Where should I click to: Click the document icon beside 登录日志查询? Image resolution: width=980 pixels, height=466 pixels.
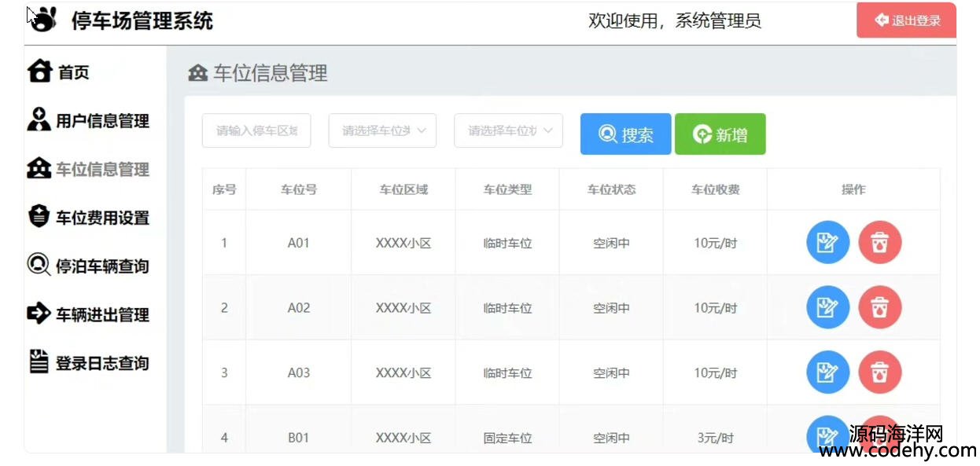(x=39, y=362)
